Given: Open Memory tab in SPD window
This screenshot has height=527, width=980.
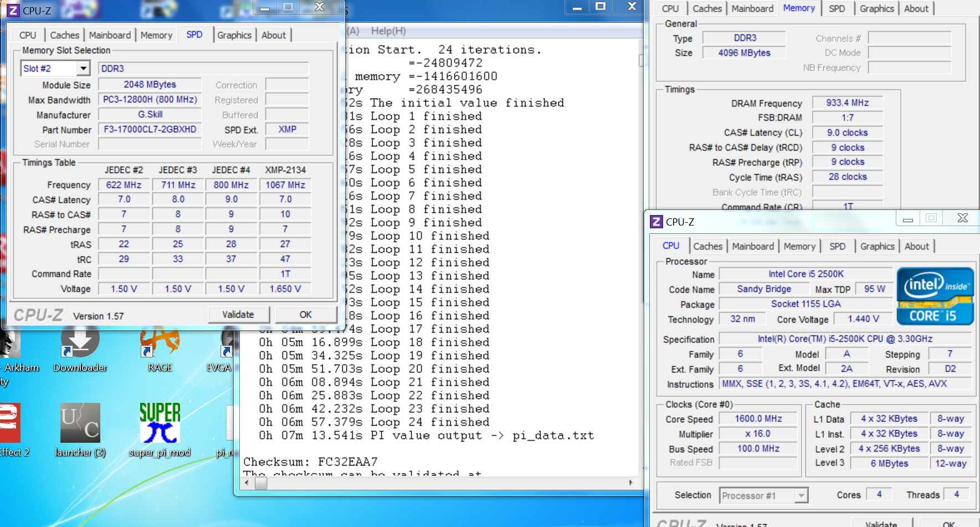Looking at the screenshot, I should (156, 35).
